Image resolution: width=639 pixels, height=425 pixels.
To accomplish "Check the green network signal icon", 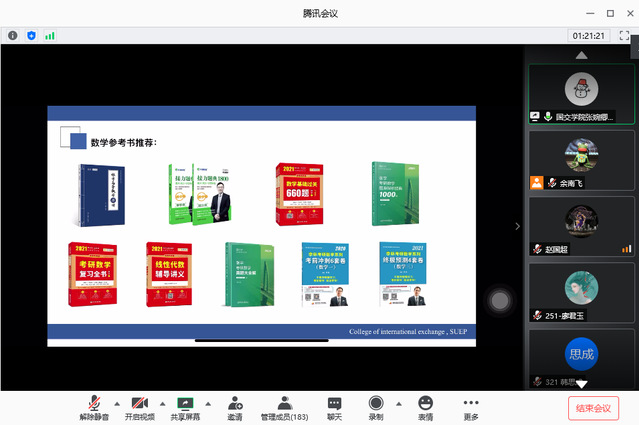I will [x=49, y=35].
